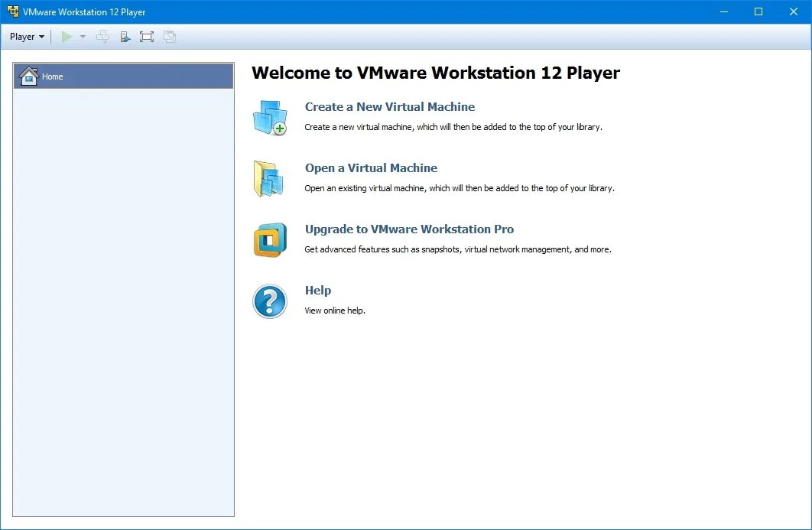This screenshot has height=530, width=812.
Task: Expand the power button dropdown arrow
Action: tap(83, 36)
